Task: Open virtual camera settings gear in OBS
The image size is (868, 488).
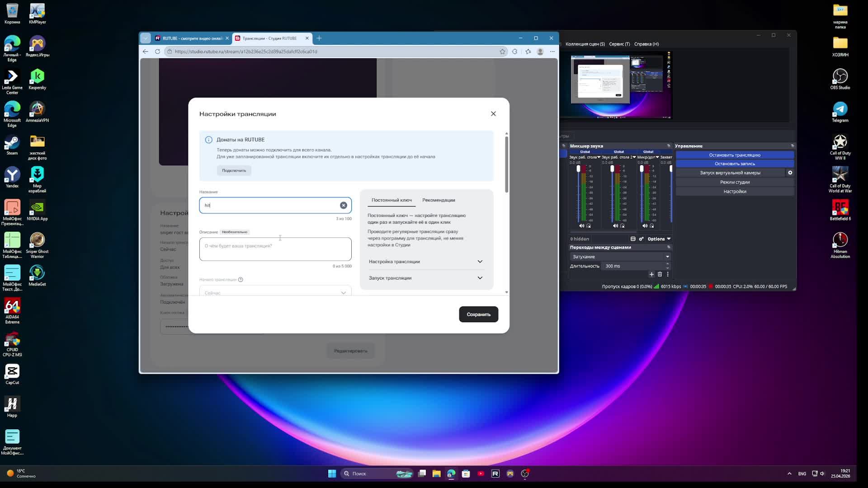Action: click(x=790, y=173)
